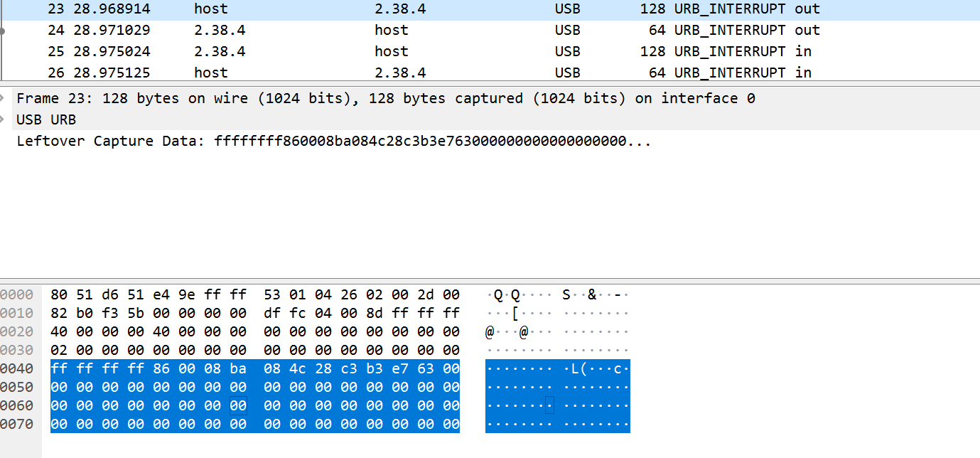Select packet 26 row at 28.975125
This screenshot has height=458, width=980.
coord(490,73)
